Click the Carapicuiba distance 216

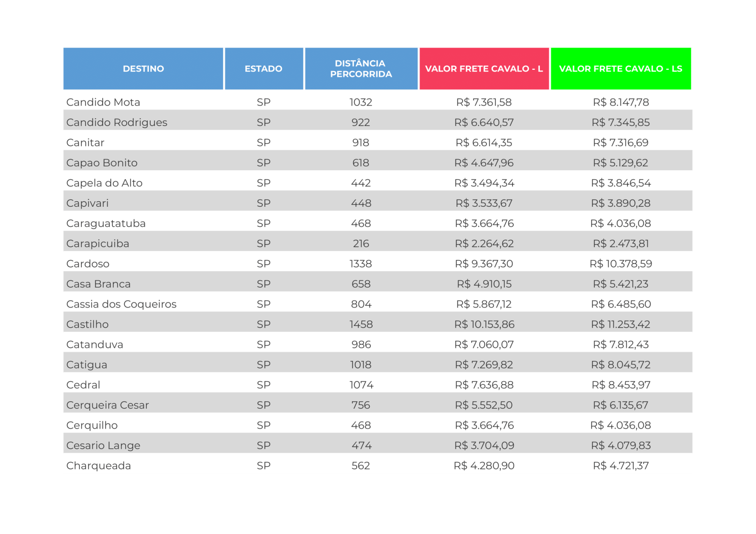tap(361, 244)
